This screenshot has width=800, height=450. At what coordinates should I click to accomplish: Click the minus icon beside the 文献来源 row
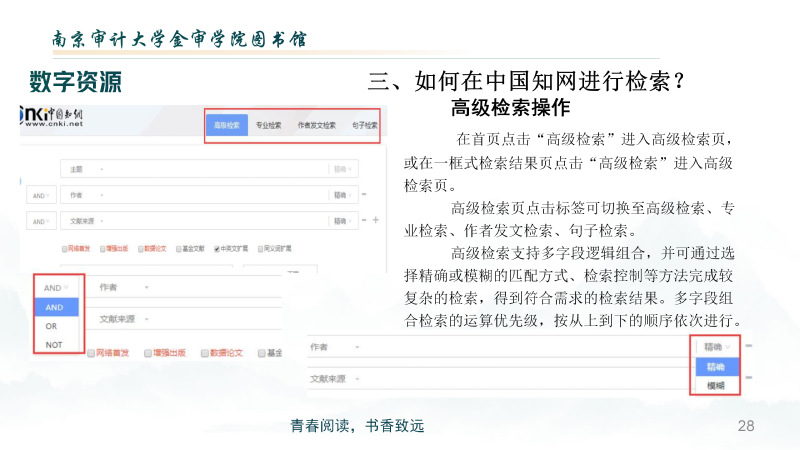[364, 219]
